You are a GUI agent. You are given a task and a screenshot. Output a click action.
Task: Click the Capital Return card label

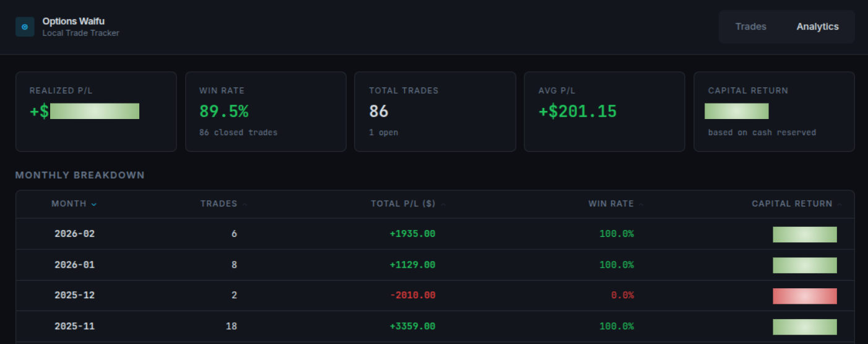[x=748, y=90]
